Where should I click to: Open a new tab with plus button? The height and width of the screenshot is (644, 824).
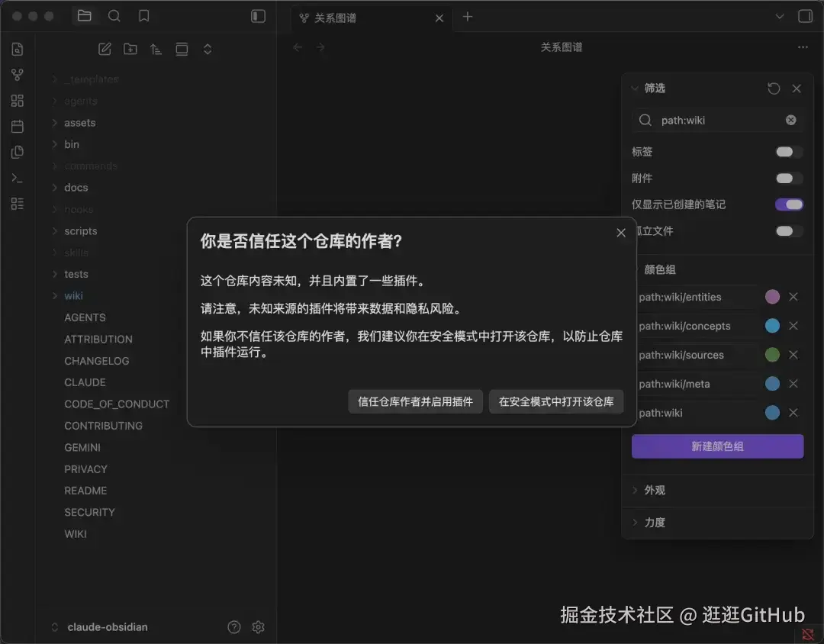[468, 17]
